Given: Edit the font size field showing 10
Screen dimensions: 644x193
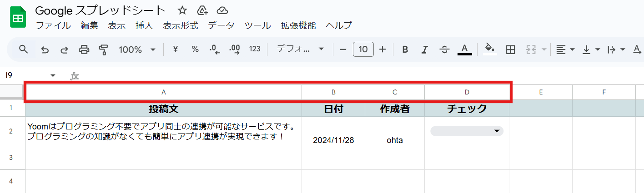Looking at the screenshot, I should tap(363, 49).
